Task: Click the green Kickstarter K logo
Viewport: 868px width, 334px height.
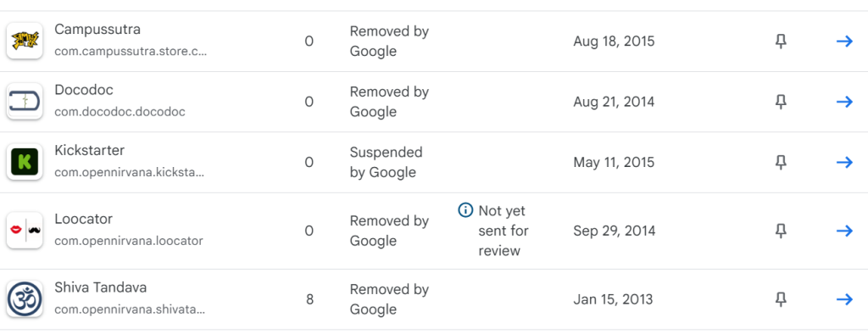Action: coord(25,162)
